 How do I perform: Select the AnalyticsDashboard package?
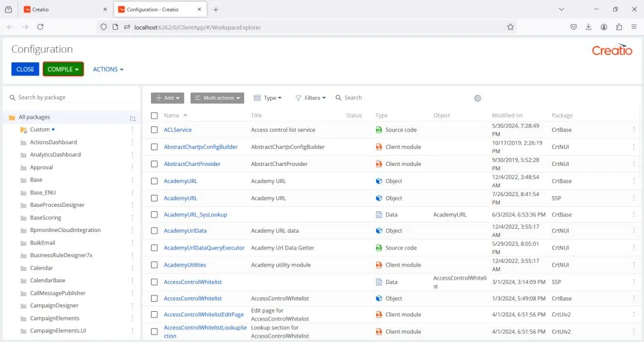(x=55, y=155)
